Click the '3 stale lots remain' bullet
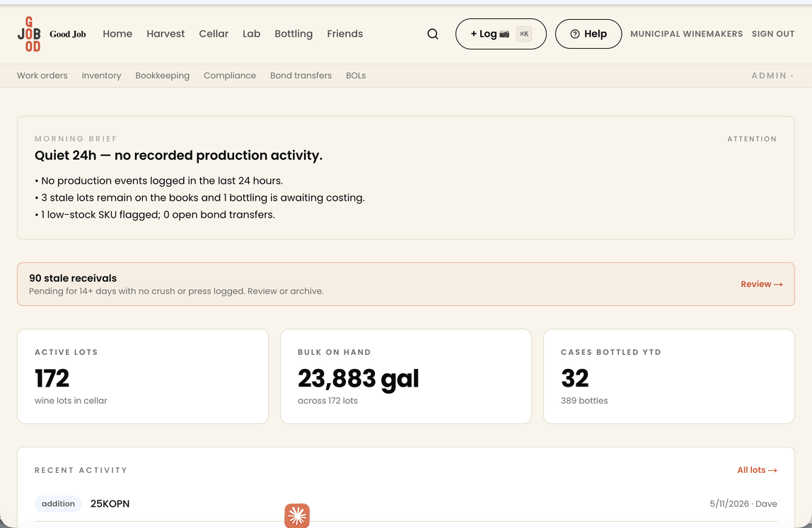Screen dimensions: 812x528 200,198
